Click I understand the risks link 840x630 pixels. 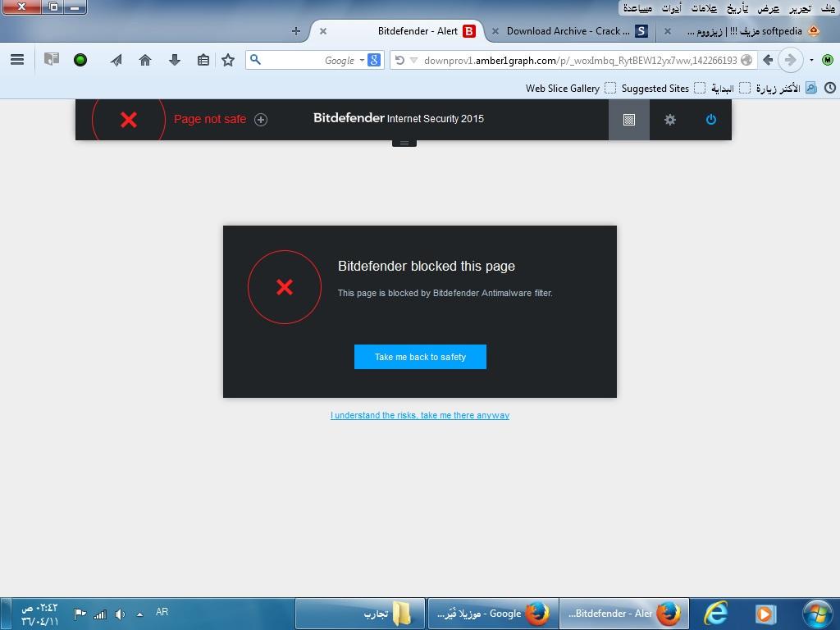point(420,415)
